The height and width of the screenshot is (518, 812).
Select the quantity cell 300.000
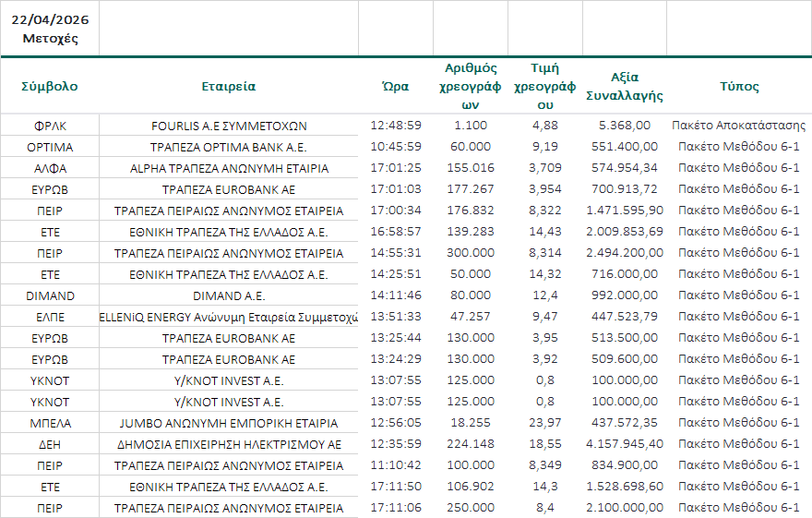tap(471, 253)
